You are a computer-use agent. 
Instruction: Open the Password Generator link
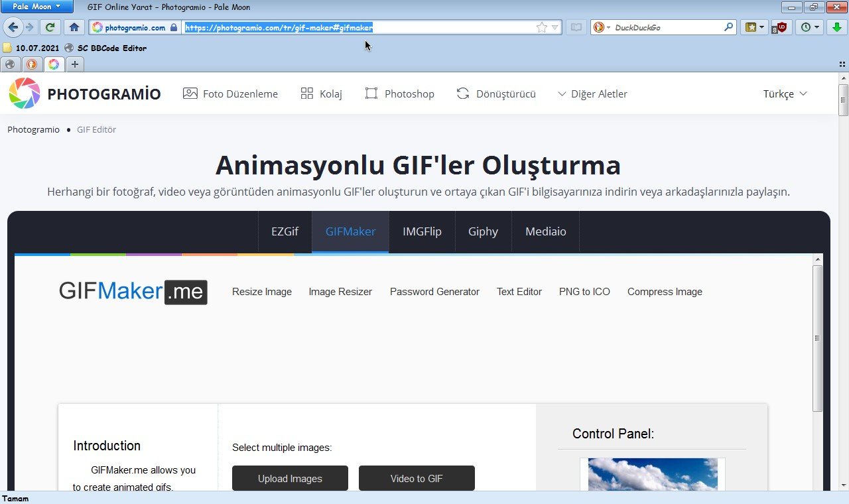(x=434, y=292)
